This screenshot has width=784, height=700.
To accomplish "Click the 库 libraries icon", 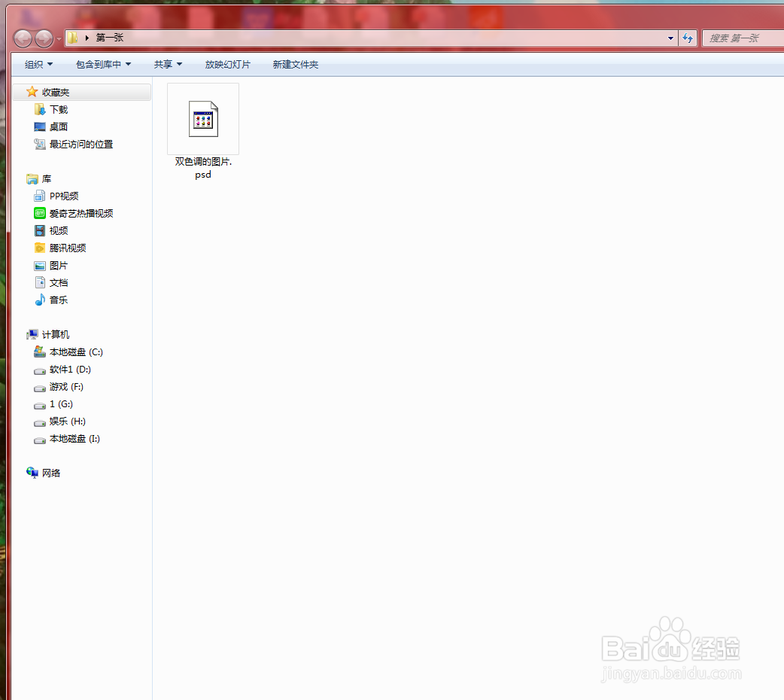I will 32,178.
